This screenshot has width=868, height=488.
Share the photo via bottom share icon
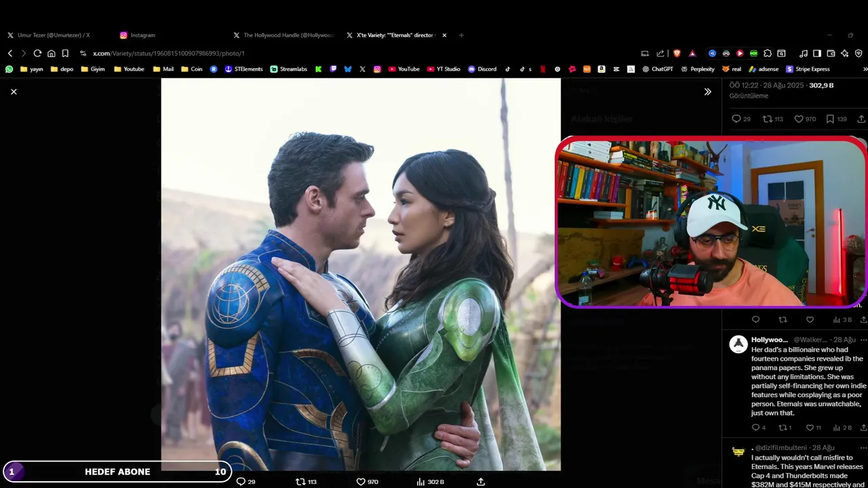[x=481, y=481]
